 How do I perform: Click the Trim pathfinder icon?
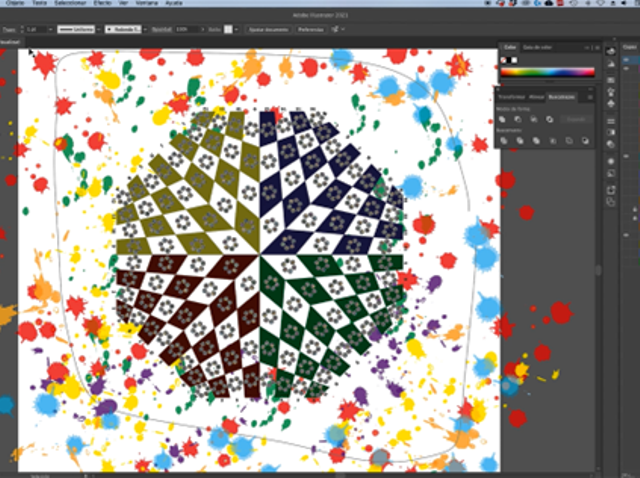tap(520, 141)
